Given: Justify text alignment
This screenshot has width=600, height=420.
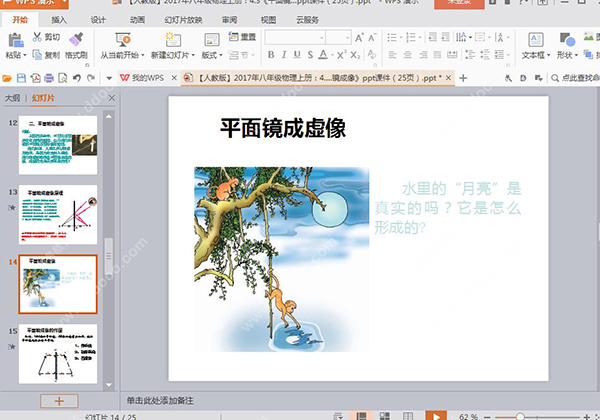Looking at the screenshot, I should pos(437,55).
